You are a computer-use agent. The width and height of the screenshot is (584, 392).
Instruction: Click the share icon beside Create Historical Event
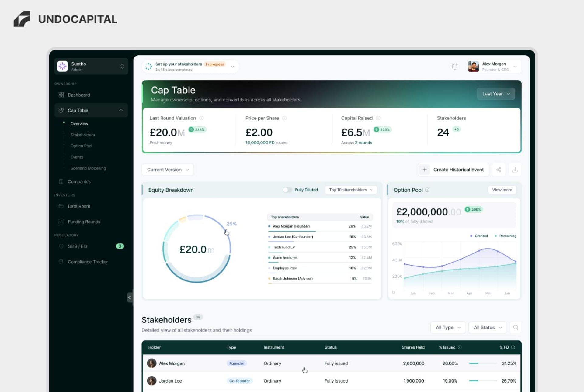[x=499, y=170]
